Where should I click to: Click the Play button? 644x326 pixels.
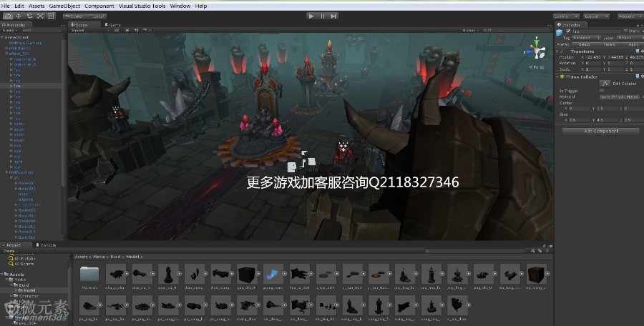[311, 16]
